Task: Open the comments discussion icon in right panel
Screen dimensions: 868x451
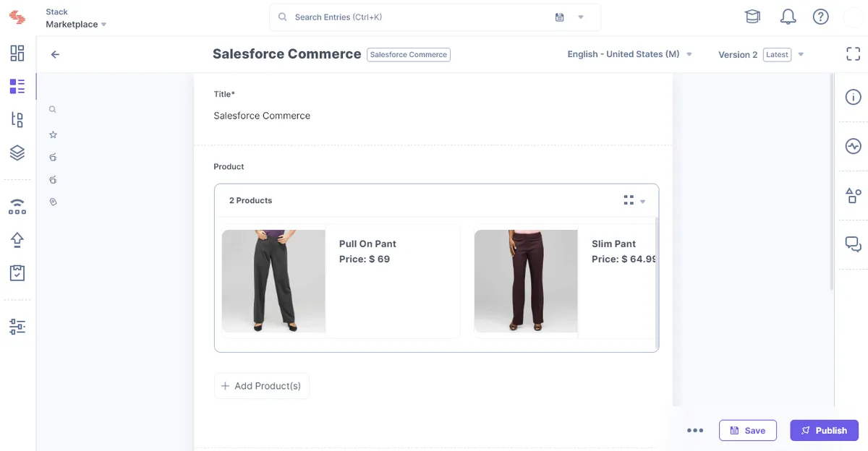Action: (853, 244)
